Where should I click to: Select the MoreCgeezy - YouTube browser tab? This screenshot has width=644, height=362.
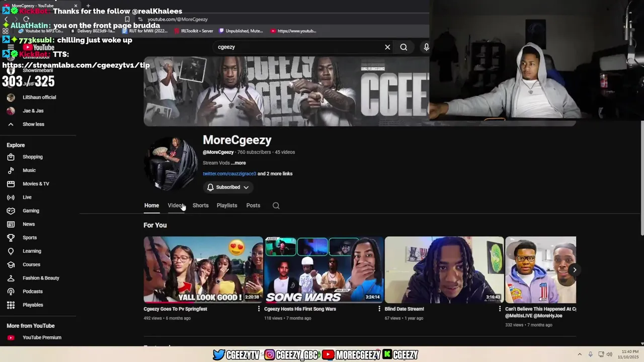pyautogui.click(x=40, y=6)
